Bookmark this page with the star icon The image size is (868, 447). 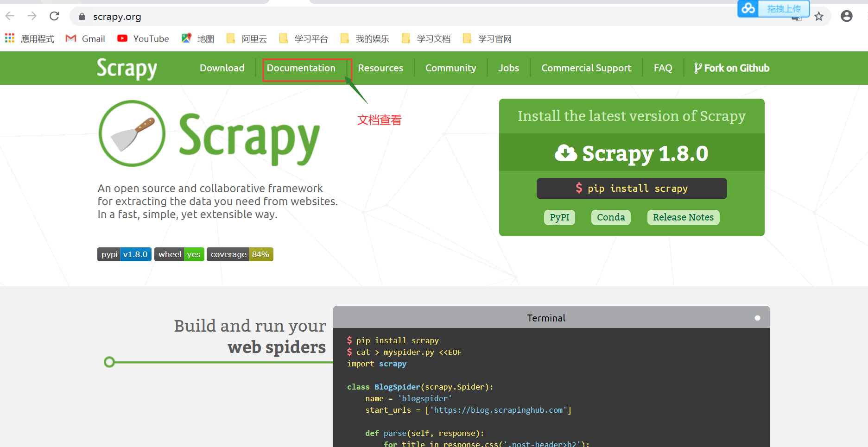[819, 17]
